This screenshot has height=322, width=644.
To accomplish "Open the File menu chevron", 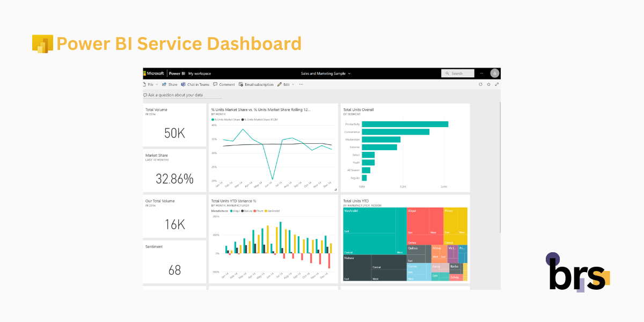I will click(157, 84).
